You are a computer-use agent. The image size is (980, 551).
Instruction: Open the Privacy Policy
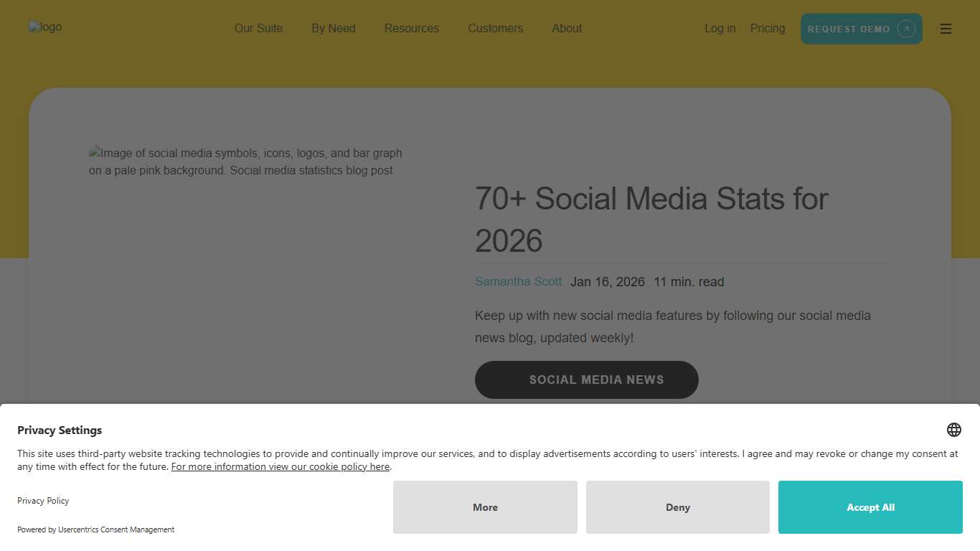43,500
